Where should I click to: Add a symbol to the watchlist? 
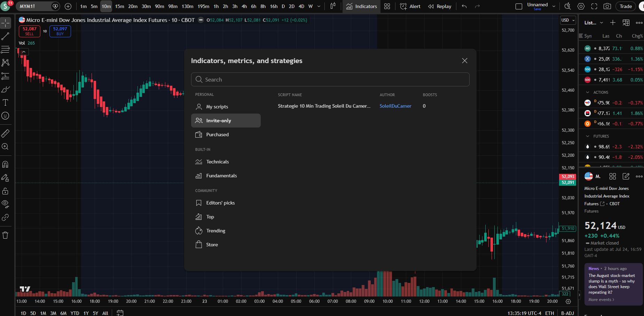tap(613, 23)
